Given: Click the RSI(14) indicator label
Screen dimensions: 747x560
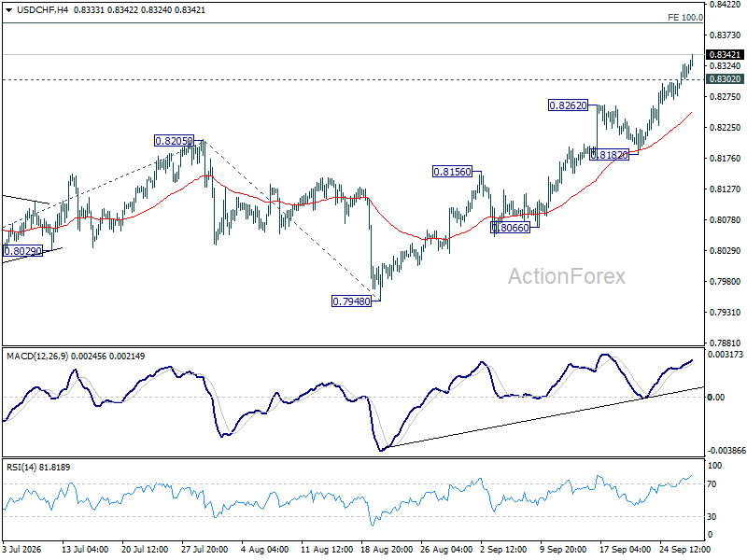Looking at the screenshot, I should click(x=21, y=468).
